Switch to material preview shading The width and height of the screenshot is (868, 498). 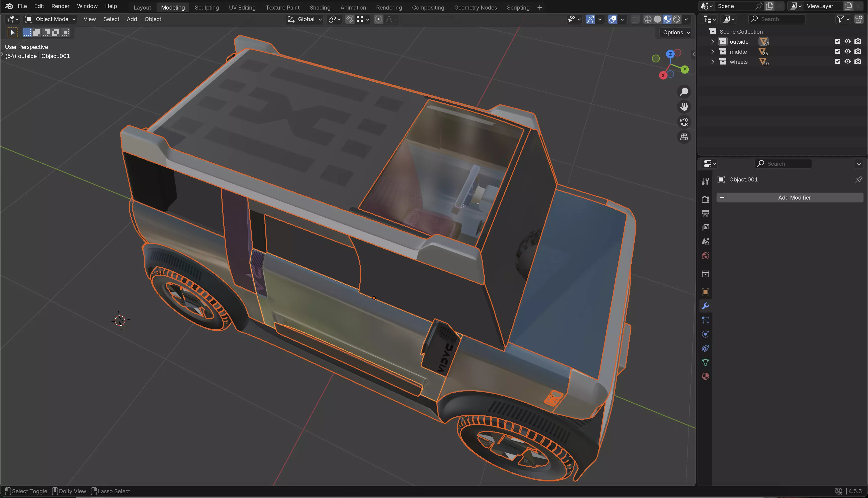[x=667, y=19]
